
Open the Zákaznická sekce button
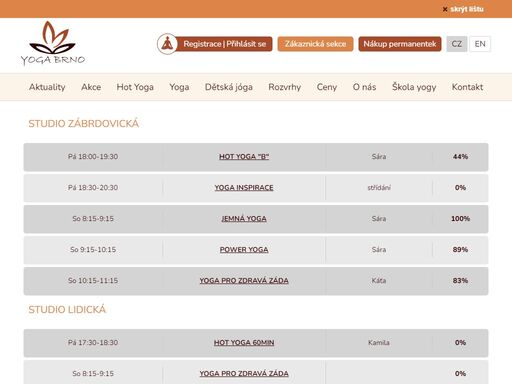(x=315, y=44)
